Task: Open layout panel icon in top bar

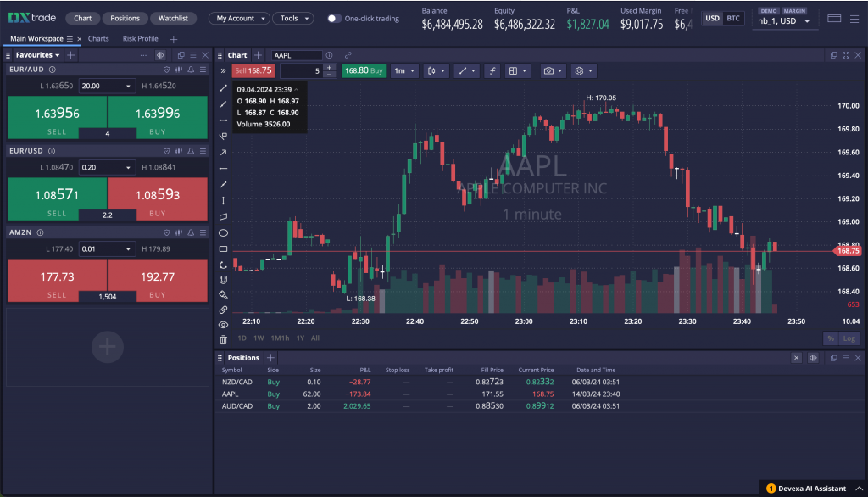Action: [834, 19]
